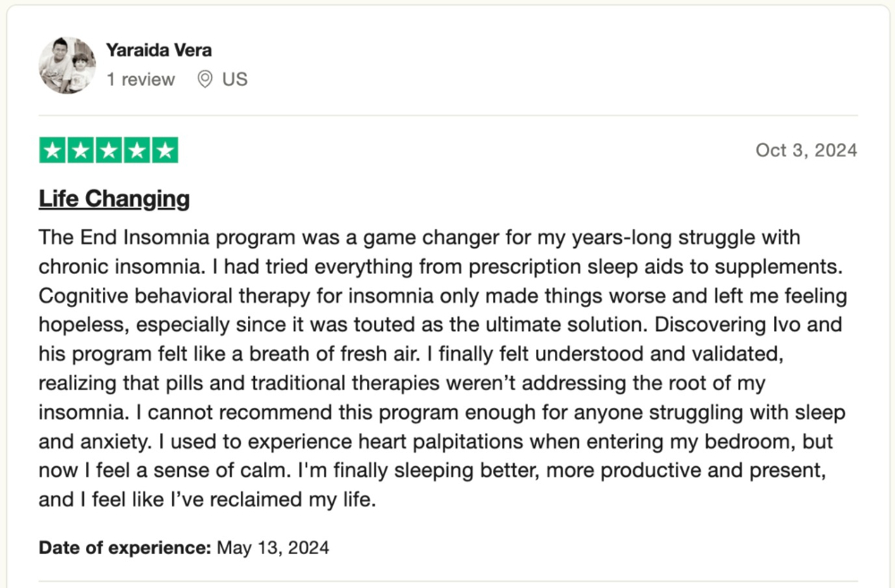Select the second green rating star
This screenshot has width=895, height=588.
[81, 150]
